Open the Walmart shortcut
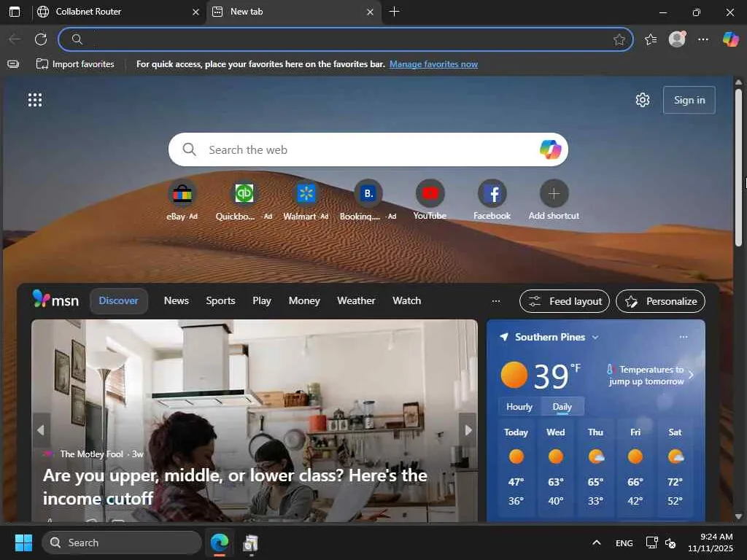747x560 pixels. pyautogui.click(x=306, y=194)
